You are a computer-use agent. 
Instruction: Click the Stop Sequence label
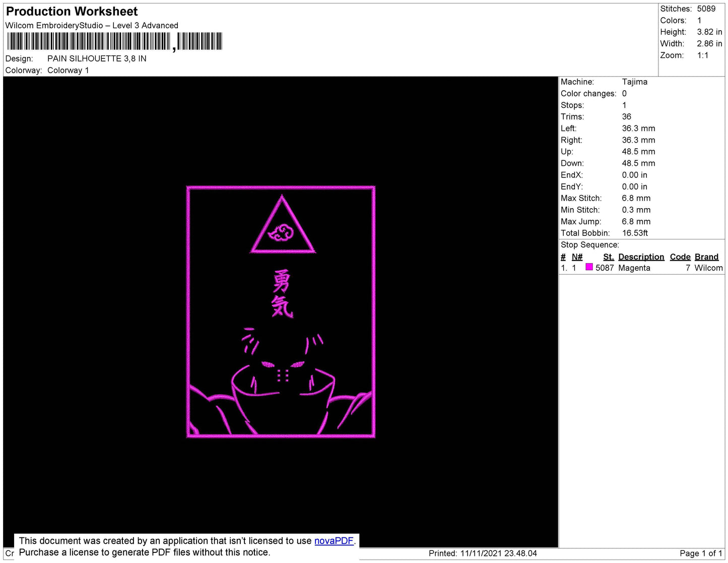click(590, 244)
